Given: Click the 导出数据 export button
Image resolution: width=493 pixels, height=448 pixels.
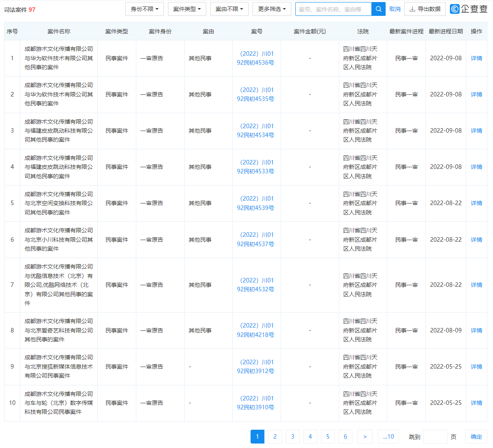Looking at the screenshot, I should [425, 9].
